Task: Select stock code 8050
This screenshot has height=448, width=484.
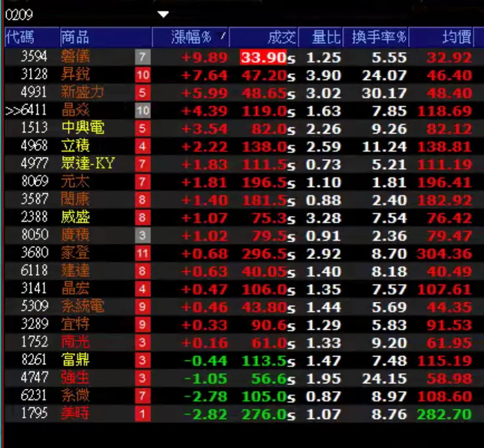Action: (x=35, y=235)
